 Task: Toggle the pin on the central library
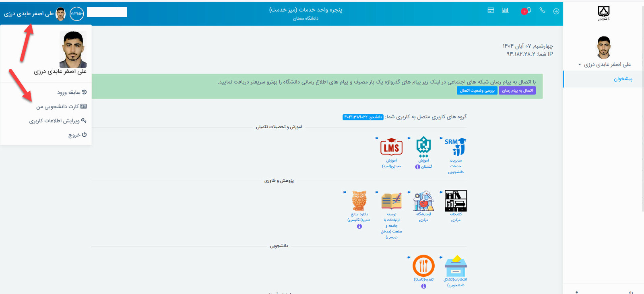pos(441,192)
